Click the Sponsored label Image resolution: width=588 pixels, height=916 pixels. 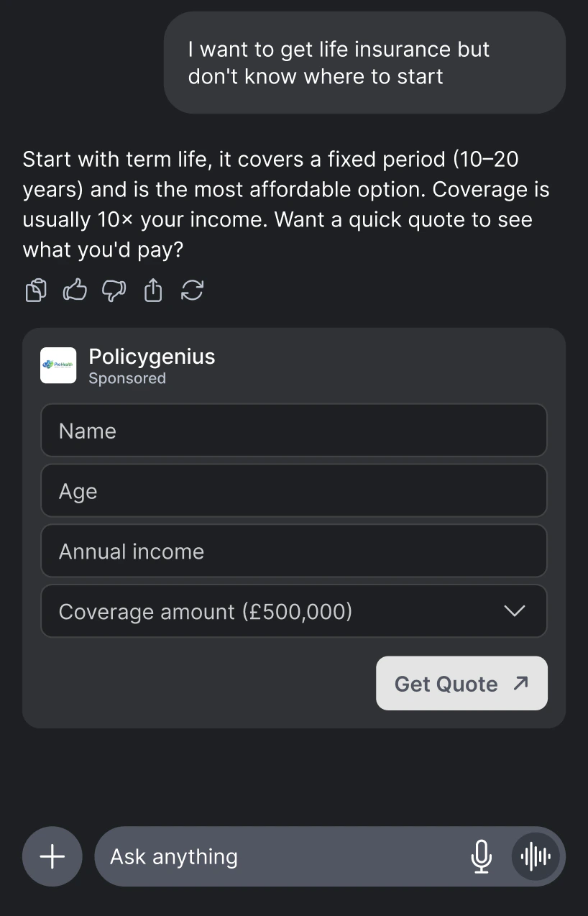(x=127, y=378)
